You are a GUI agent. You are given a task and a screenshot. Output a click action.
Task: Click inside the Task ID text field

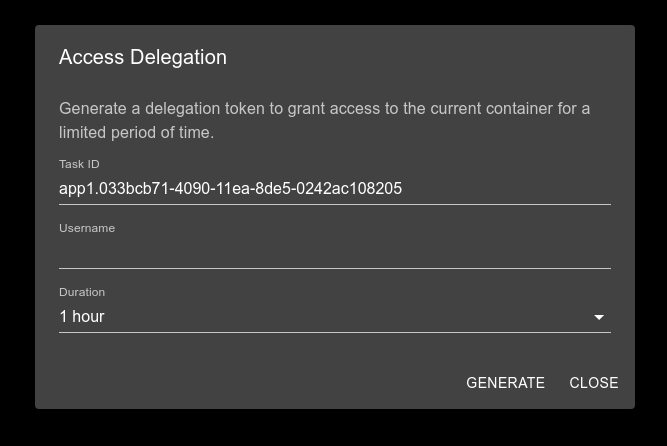pos(335,189)
